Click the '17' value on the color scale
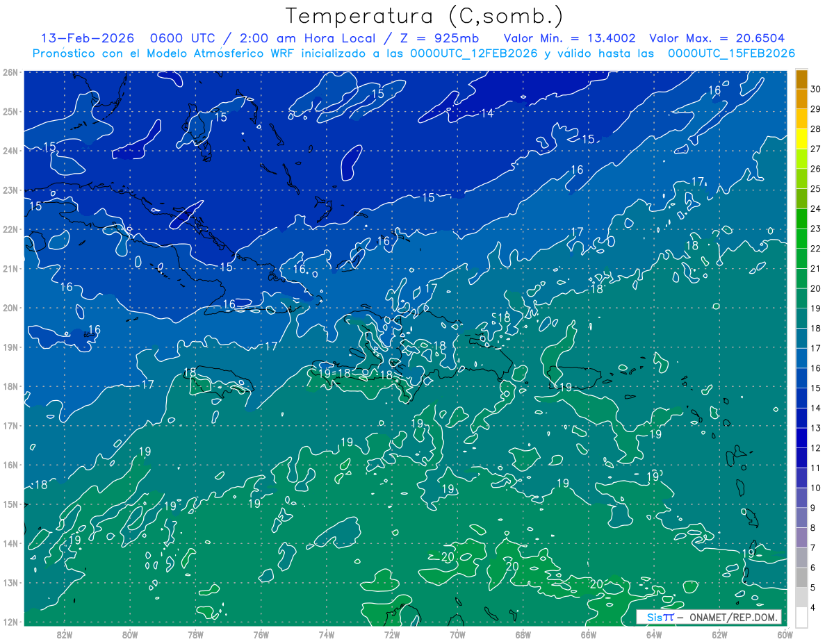 816,348
